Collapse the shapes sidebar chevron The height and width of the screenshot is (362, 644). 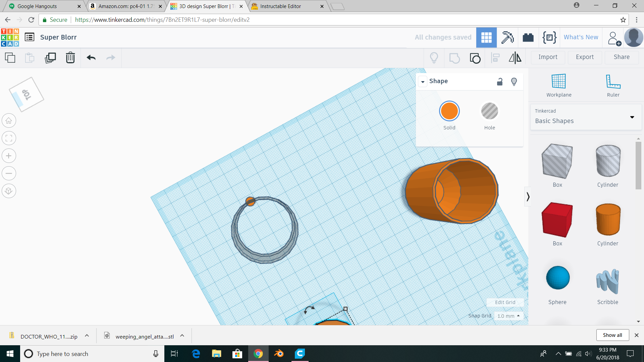(x=528, y=196)
